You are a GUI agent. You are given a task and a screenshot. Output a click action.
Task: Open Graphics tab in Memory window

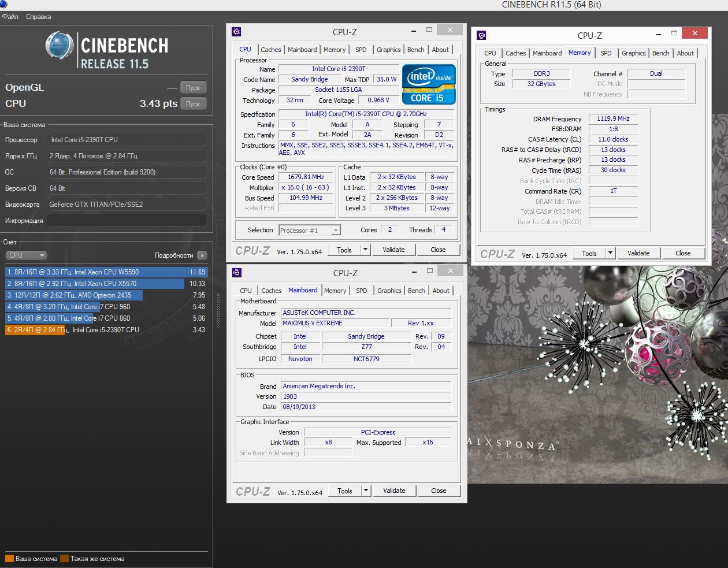pyautogui.click(x=634, y=53)
